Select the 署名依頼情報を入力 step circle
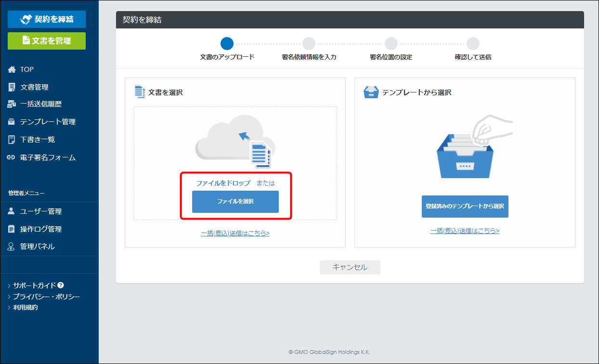This screenshot has height=364, width=599. click(309, 44)
